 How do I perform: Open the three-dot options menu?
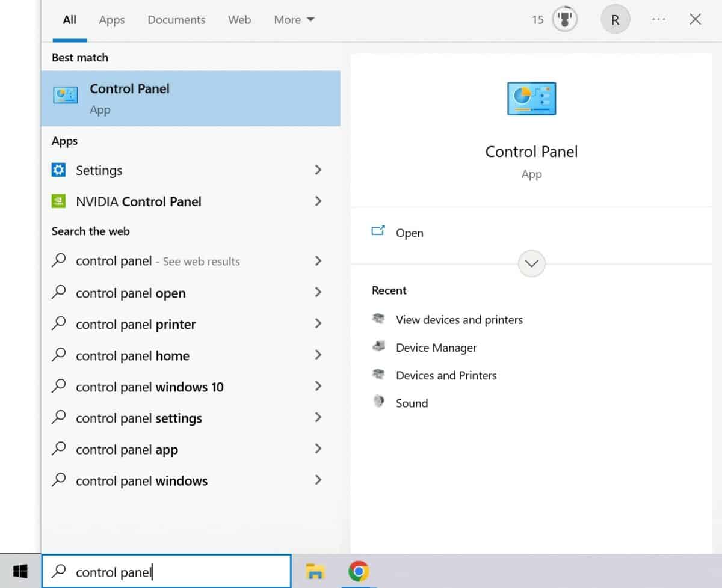click(x=658, y=20)
